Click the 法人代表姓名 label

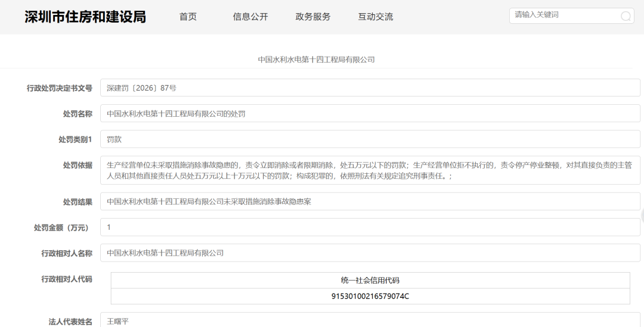(70, 322)
